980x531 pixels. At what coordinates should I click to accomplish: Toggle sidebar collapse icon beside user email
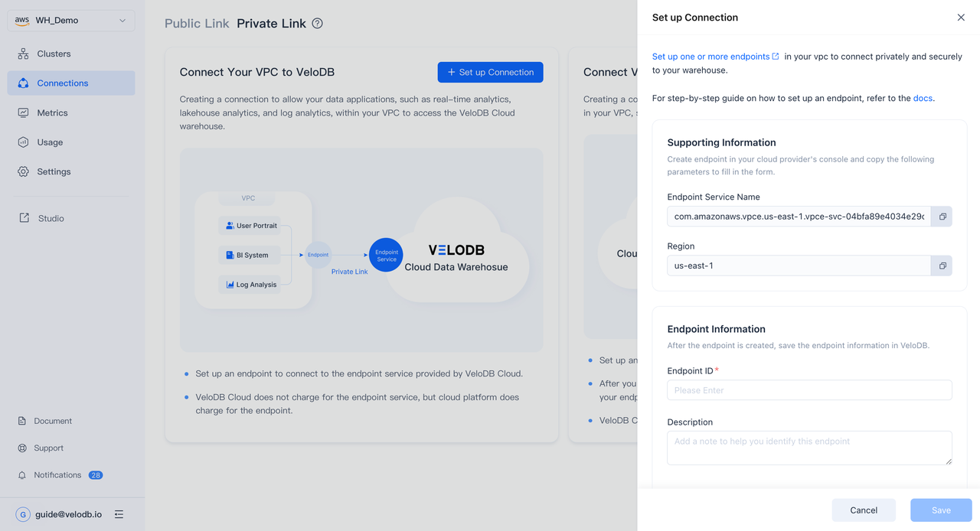(119, 514)
